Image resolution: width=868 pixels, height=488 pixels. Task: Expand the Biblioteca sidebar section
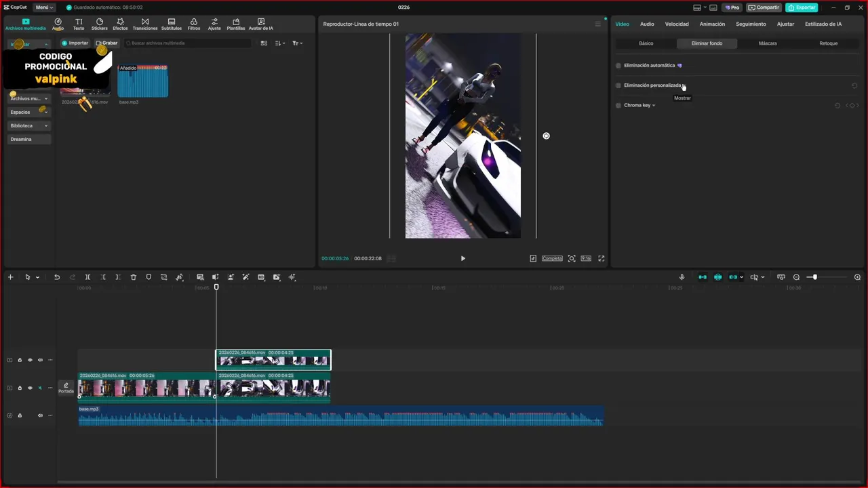click(x=46, y=126)
